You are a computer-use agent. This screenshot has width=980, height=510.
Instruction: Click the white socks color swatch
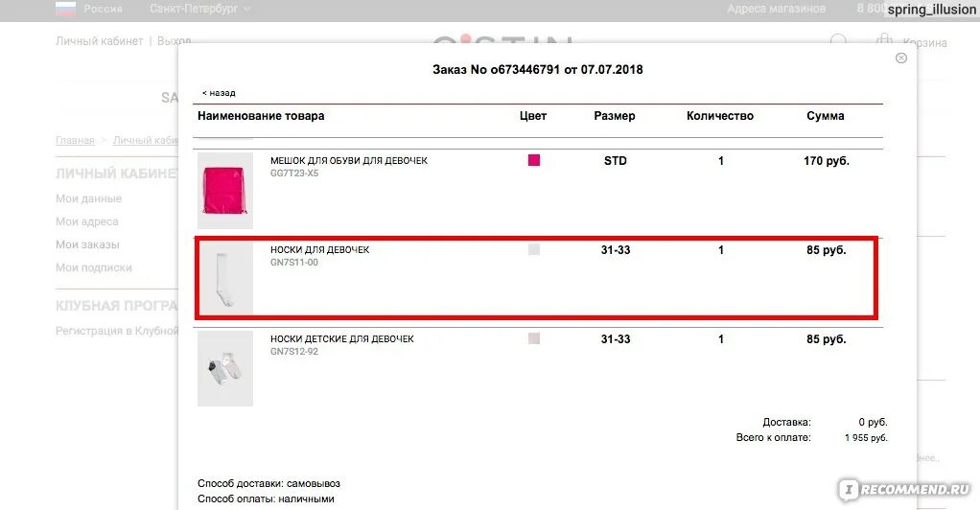534,249
